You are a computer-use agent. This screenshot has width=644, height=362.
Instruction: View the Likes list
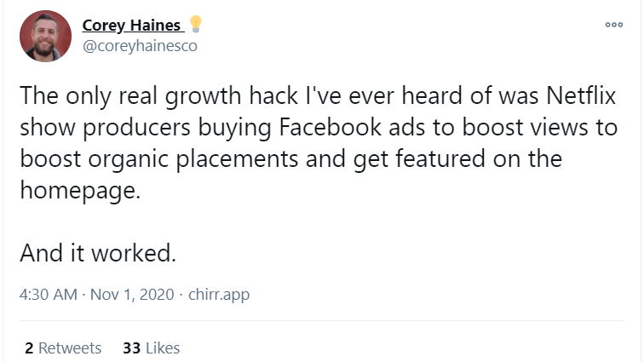point(152,348)
